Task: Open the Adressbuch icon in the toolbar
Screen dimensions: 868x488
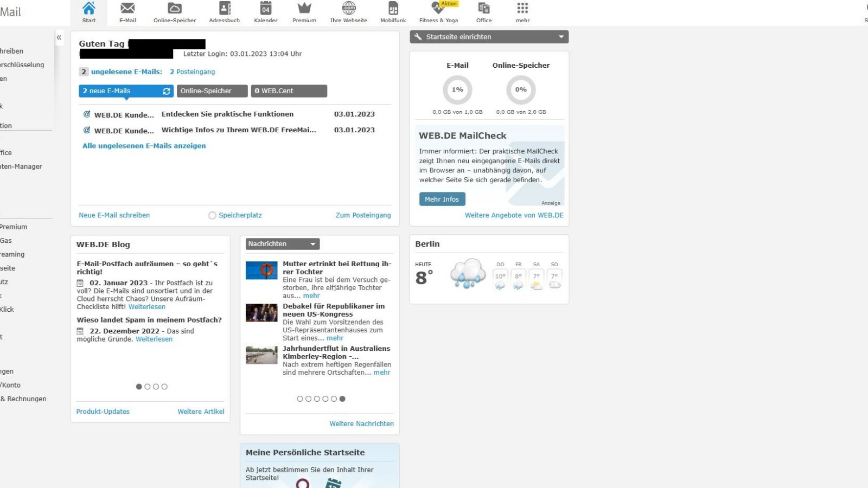Action: 224,11
